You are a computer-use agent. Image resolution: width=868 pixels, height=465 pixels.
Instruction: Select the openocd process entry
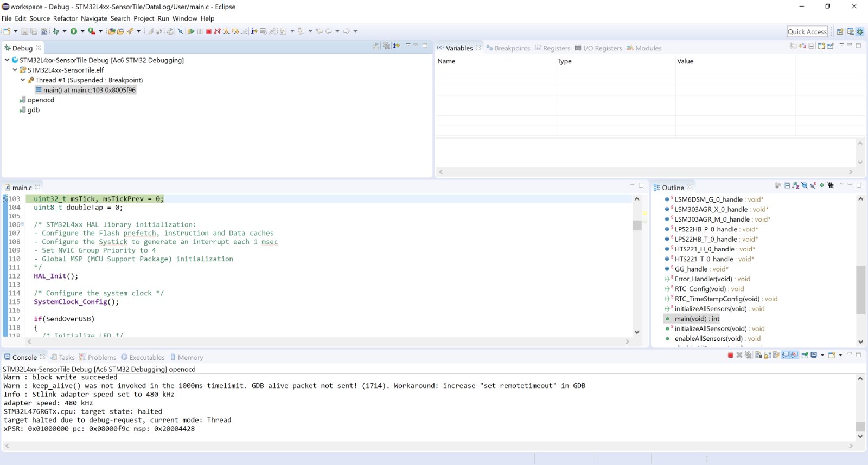[x=41, y=100]
